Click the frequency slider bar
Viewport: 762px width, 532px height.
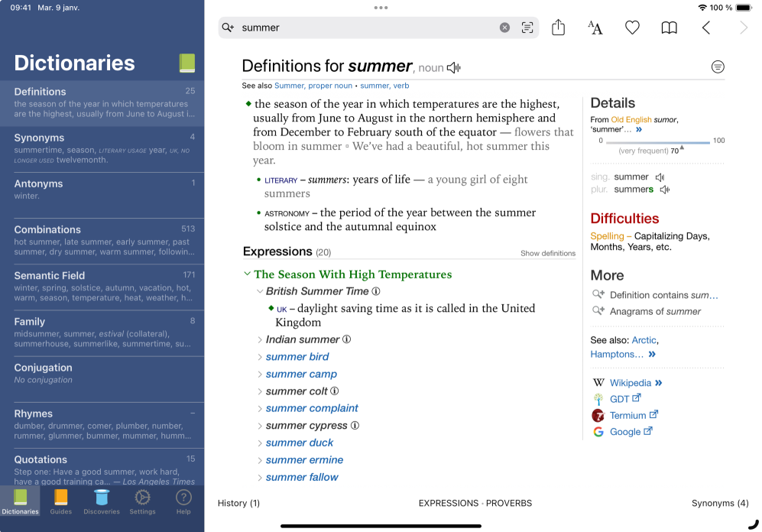(657, 142)
